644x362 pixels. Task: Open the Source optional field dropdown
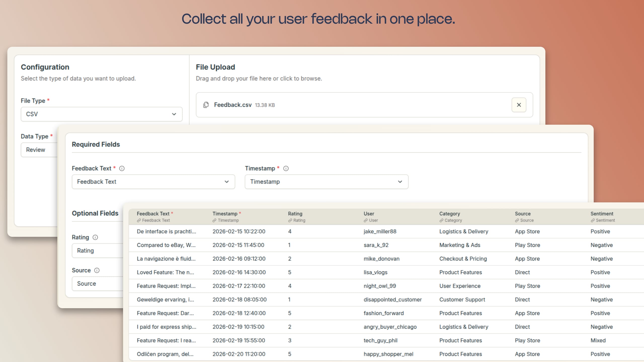[x=97, y=284]
